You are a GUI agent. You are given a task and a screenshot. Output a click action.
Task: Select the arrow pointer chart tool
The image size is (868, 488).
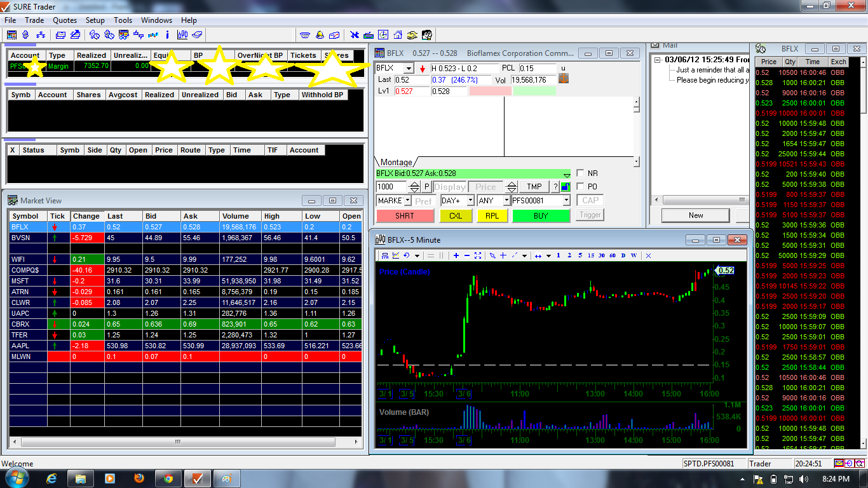(492, 255)
